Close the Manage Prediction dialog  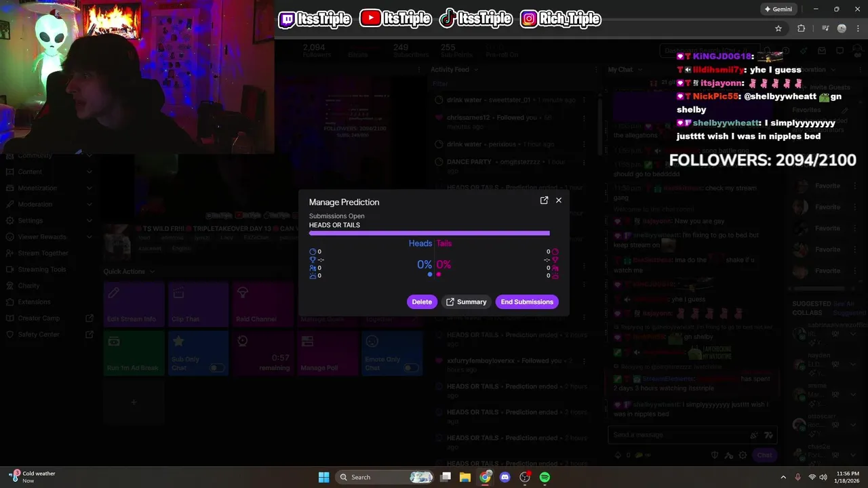coord(559,200)
